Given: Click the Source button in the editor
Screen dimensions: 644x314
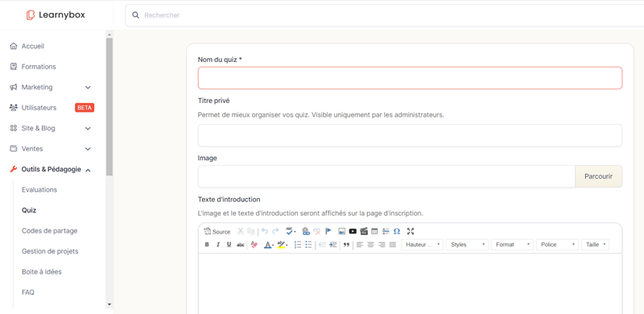Looking at the screenshot, I should click(x=217, y=232).
